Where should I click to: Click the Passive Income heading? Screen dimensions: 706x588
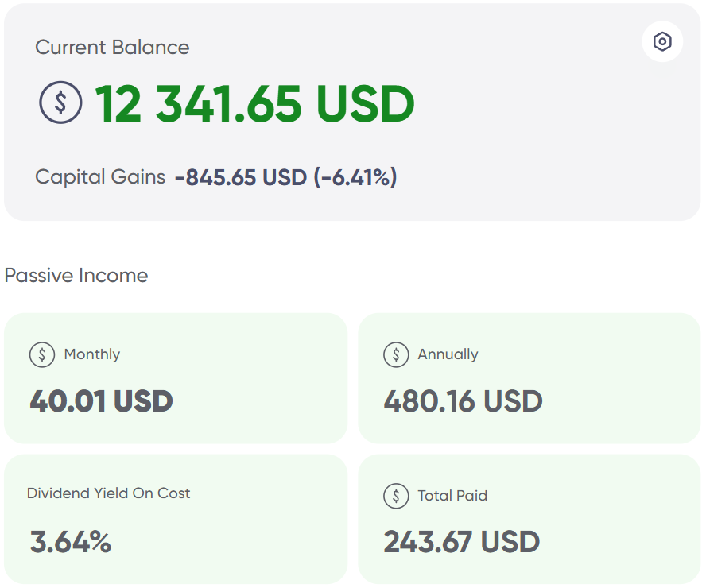point(76,276)
